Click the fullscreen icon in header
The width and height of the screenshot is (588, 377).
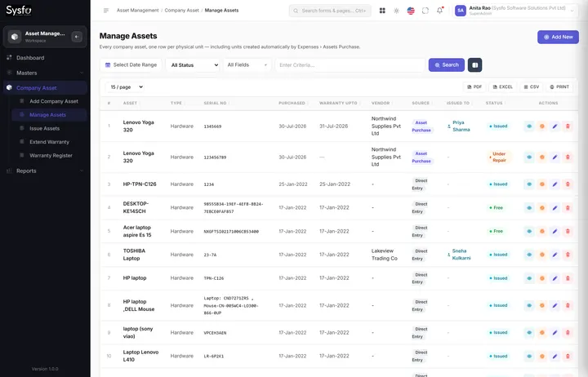[x=425, y=11]
